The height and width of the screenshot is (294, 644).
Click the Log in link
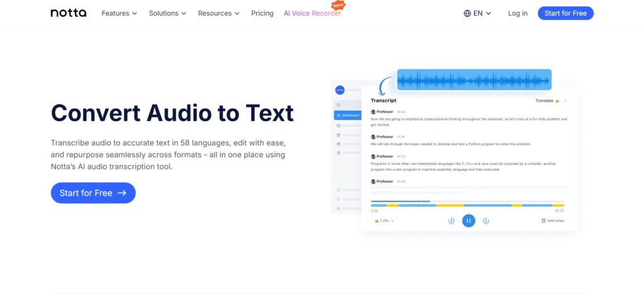(518, 13)
